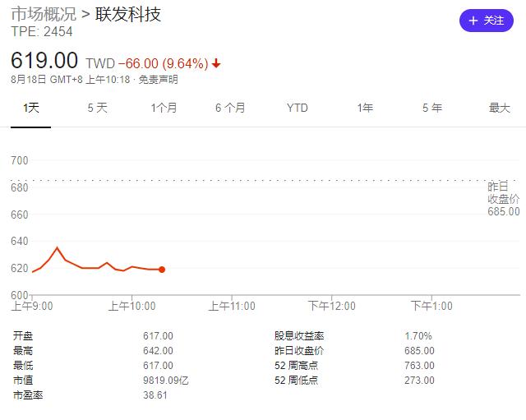The width and height of the screenshot is (526, 420).
Task: Click the −66.00 (9.64%) change value
Action: (164, 63)
